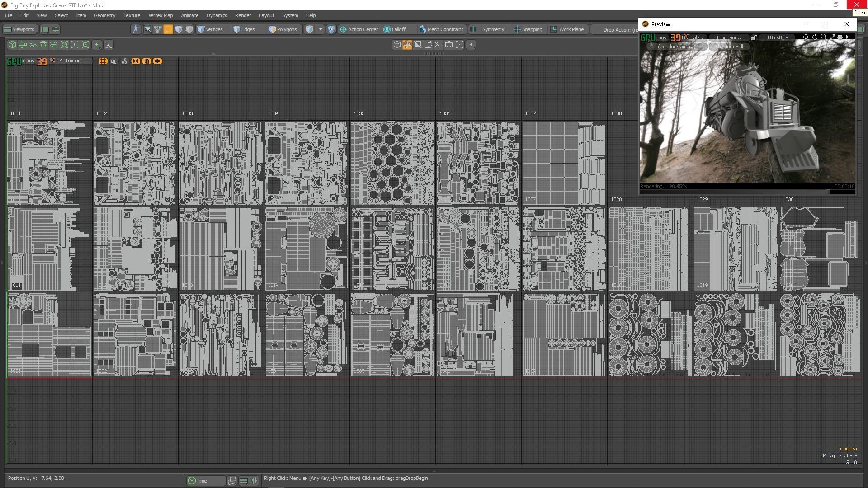Screen dimensions: 868x488
Task: Expand the item mode dropdown arrow
Action: (321, 29)
